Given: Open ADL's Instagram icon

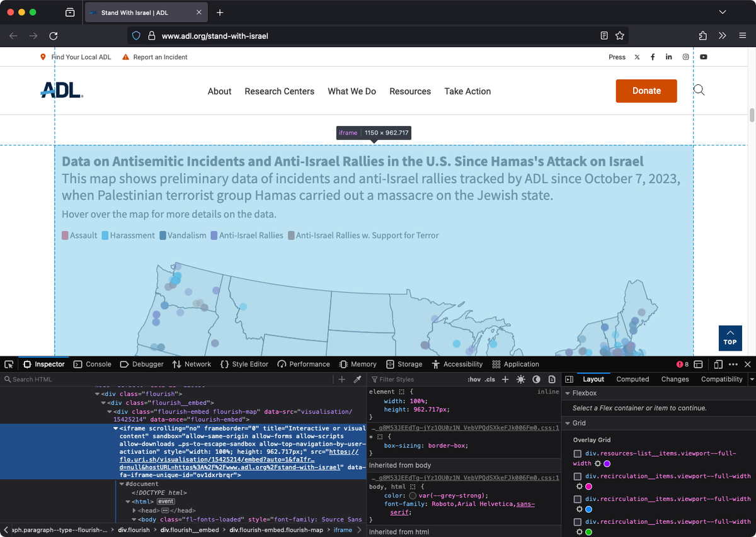Looking at the screenshot, I should point(685,57).
